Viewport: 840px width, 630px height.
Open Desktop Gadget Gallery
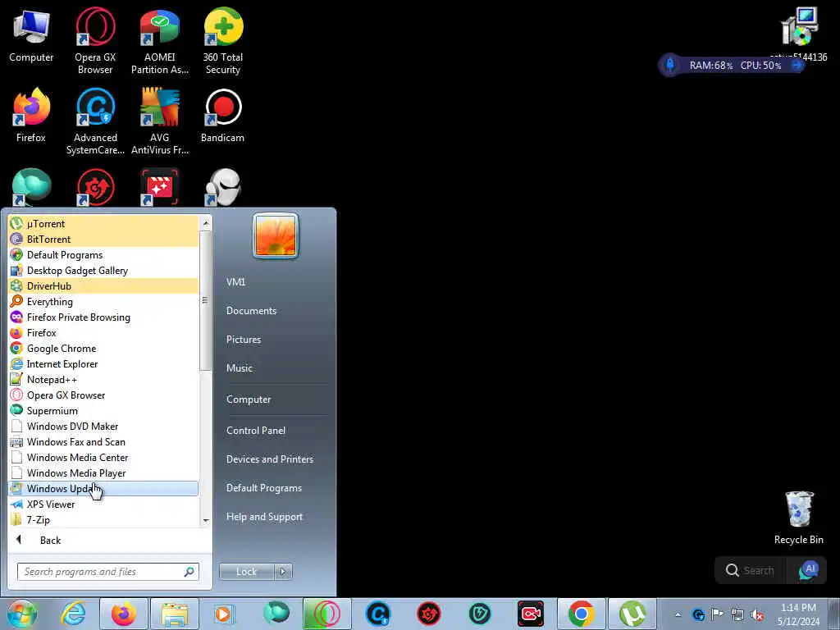(x=103, y=270)
